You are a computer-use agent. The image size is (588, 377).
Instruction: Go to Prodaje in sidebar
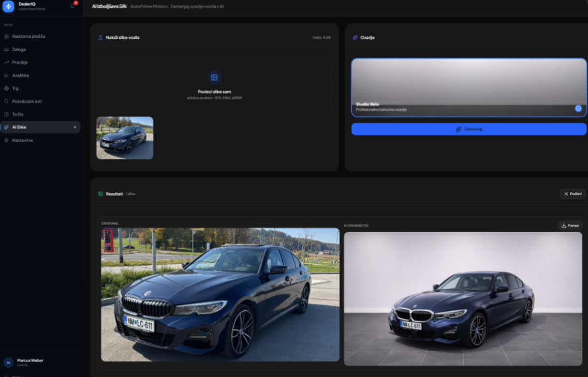point(20,63)
